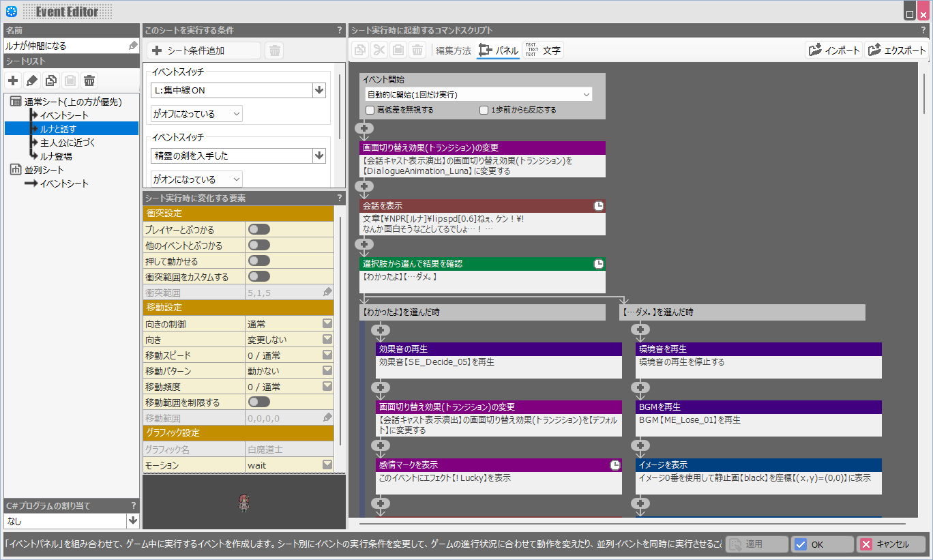
Task: Select the 主人公に近づく sheet
Action: tap(67, 143)
